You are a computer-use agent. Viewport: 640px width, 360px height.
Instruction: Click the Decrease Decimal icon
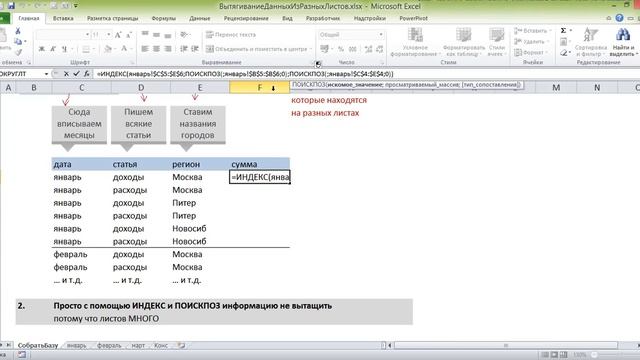pos(380,49)
